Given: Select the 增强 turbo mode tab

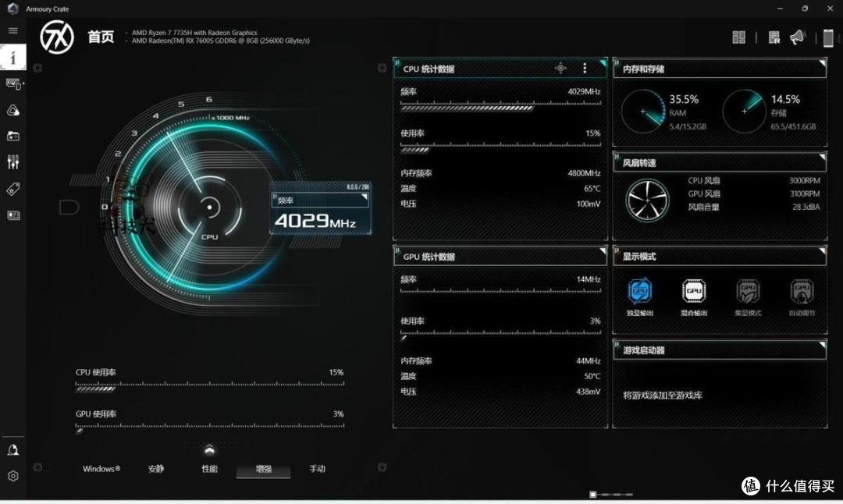Looking at the screenshot, I should pyautogui.click(x=264, y=469).
